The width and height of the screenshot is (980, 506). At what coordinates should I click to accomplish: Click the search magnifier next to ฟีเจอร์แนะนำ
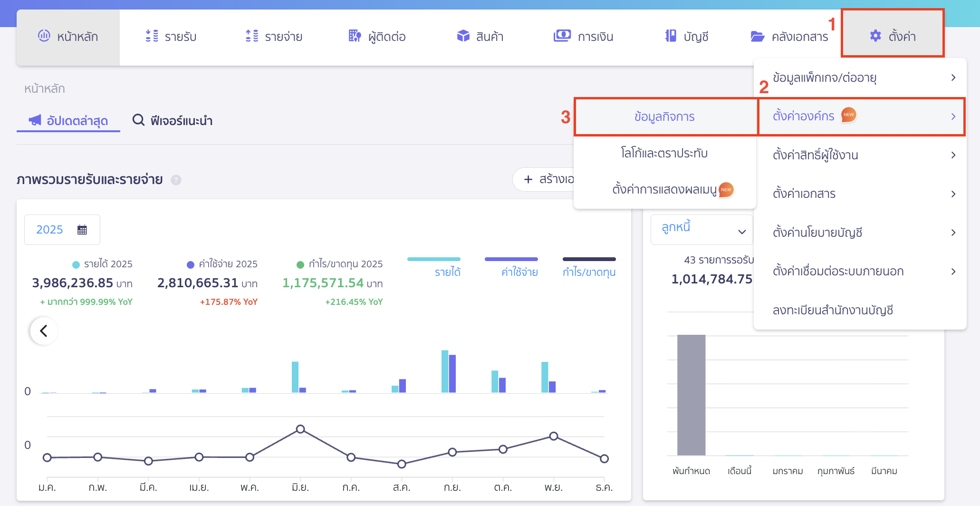tap(138, 120)
